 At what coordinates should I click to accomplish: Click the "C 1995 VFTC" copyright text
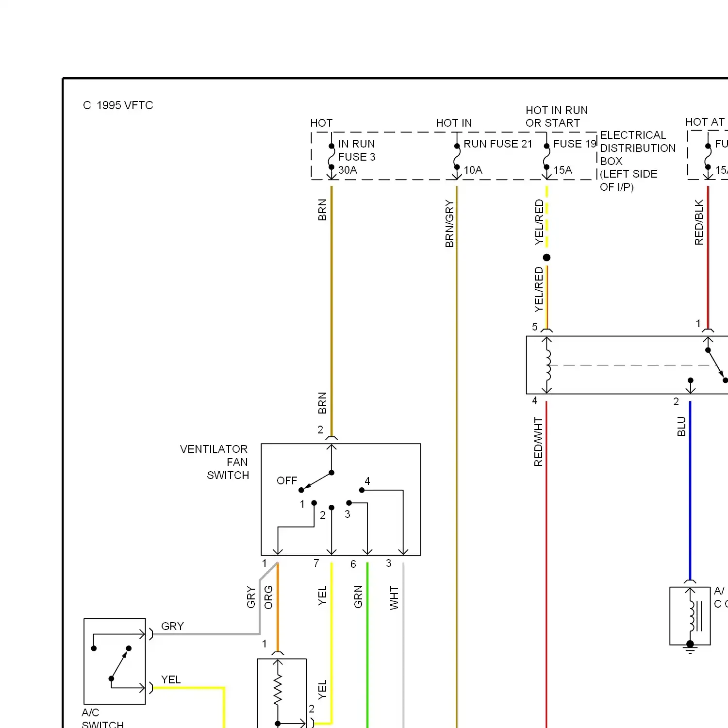[118, 105]
